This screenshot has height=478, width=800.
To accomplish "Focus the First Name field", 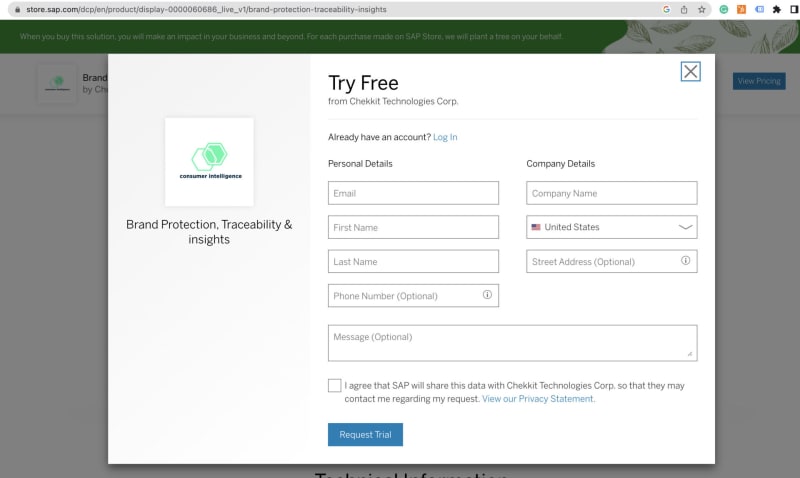I will point(413,228).
